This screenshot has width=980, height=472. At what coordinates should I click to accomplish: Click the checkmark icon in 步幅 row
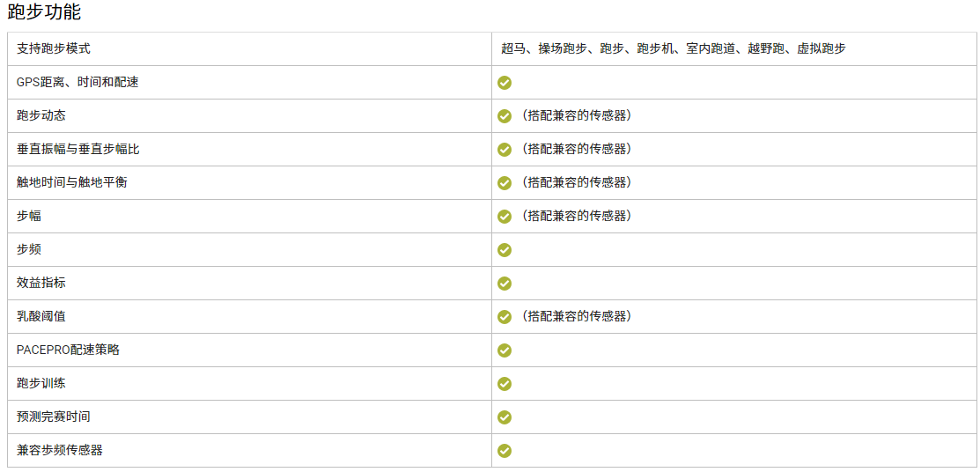(505, 217)
